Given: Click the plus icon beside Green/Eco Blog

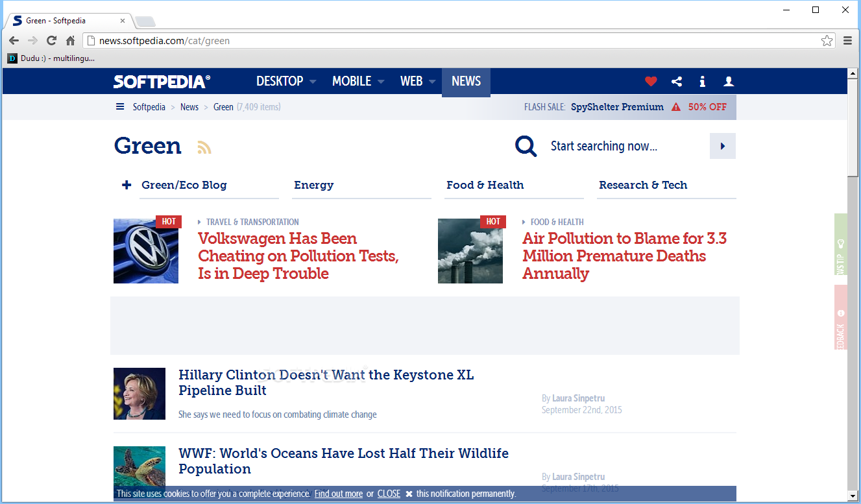Looking at the screenshot, I should point(127,185).
